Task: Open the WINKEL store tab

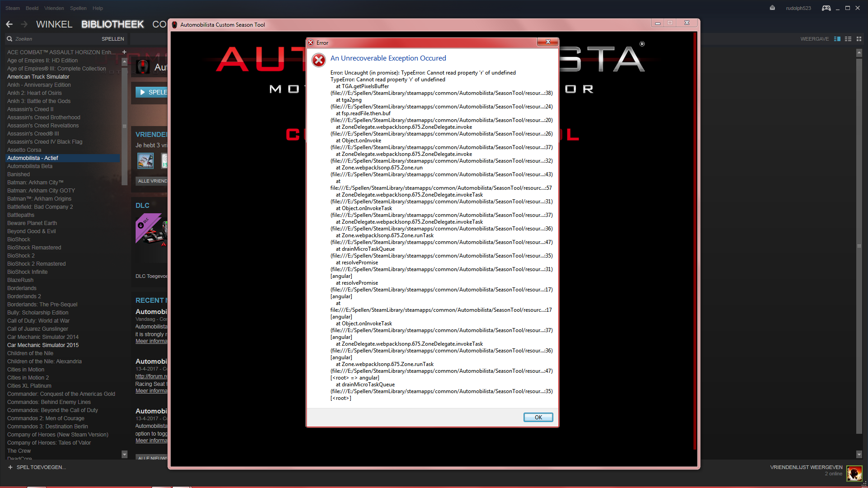Action: 54,24
